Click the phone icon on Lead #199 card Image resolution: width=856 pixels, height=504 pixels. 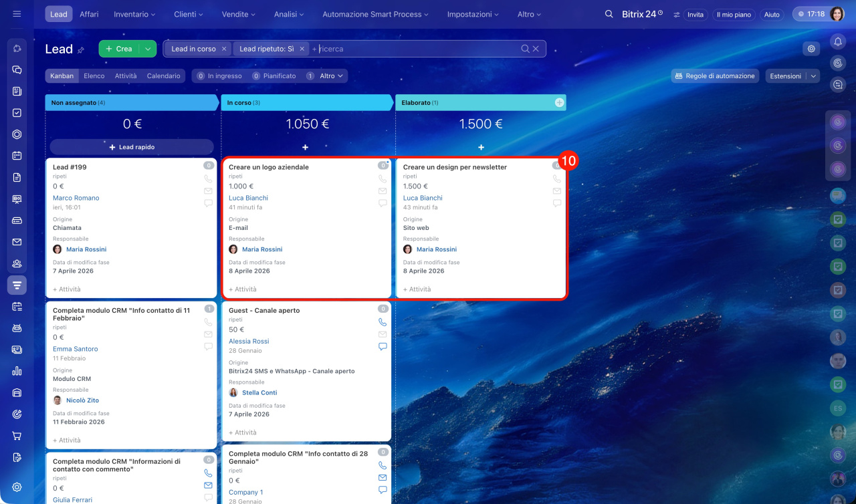[x=208, y=179]
